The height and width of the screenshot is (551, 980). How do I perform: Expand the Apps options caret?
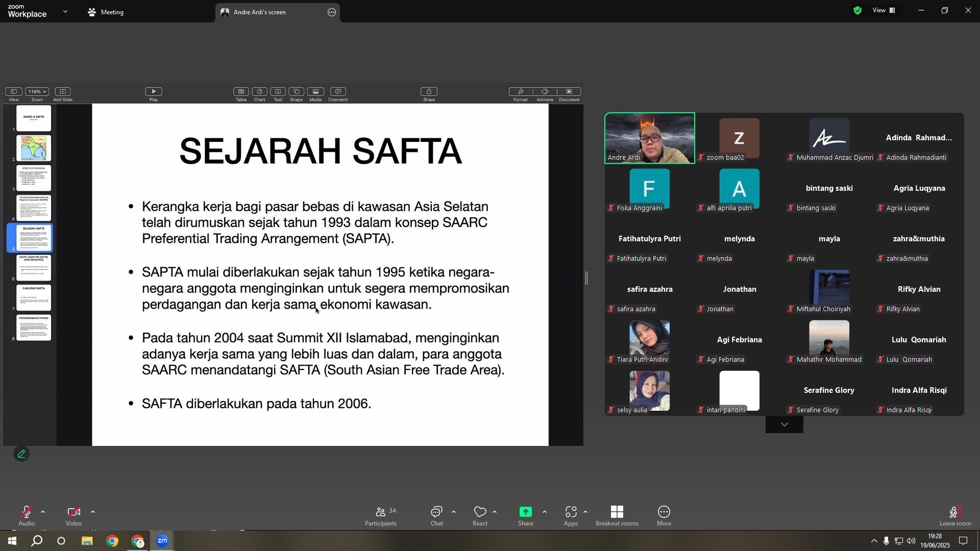tap(585, 512)
